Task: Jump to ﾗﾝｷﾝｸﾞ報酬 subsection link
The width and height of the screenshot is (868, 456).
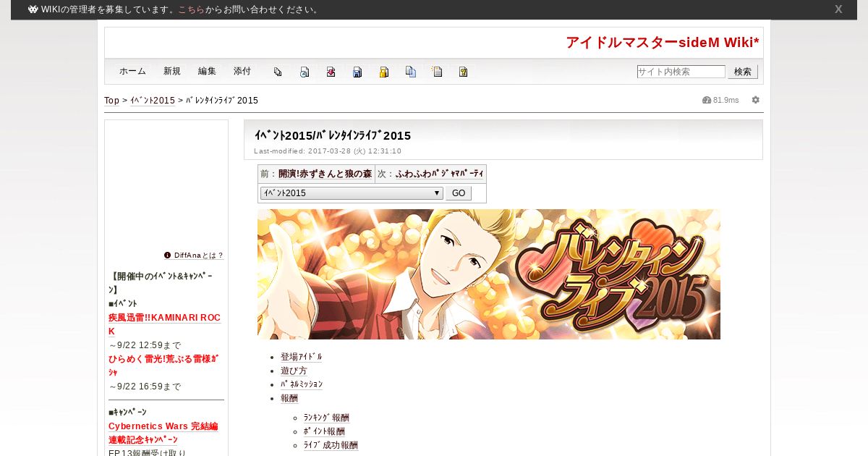Action: [326, 418]
